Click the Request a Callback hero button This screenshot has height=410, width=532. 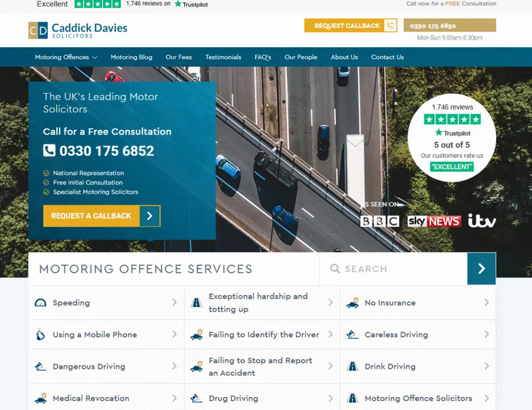tap(101, 216)
